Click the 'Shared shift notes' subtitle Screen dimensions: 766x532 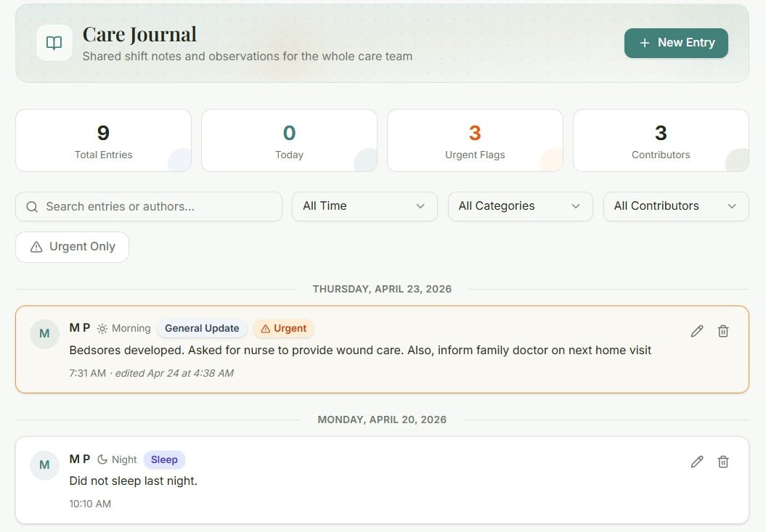coord(247,56)
